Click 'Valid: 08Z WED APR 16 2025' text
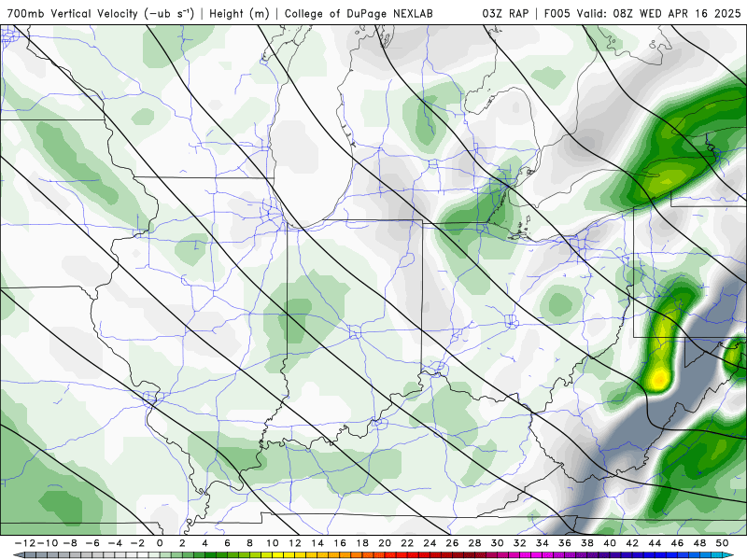 [x=659, y=13]
